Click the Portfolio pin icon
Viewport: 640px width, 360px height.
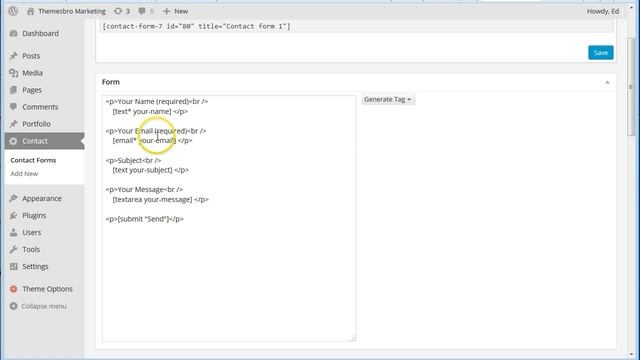(x=13, y=124)
